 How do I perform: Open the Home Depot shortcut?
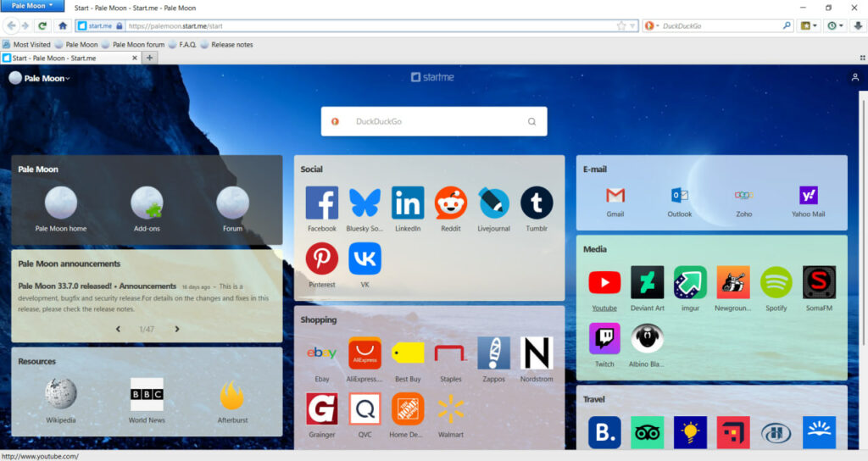pos(408,409)
